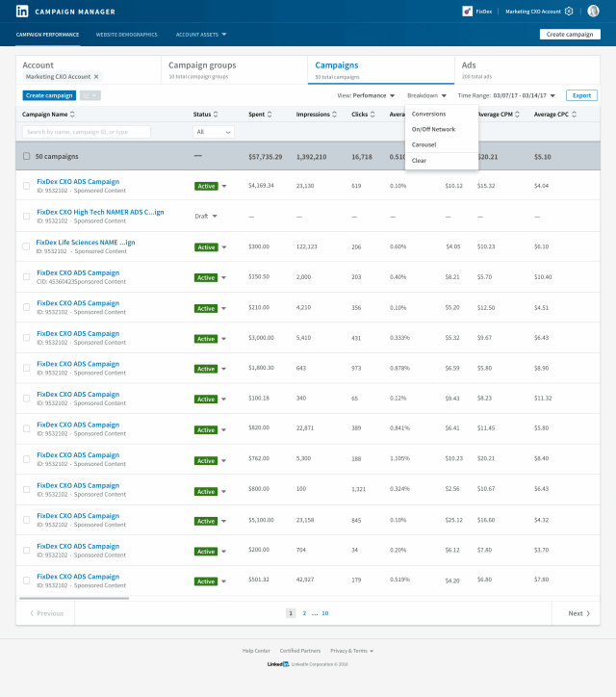Click the white Create campaign button in header
Screen dimensions: 616x697
pos(570,35)
